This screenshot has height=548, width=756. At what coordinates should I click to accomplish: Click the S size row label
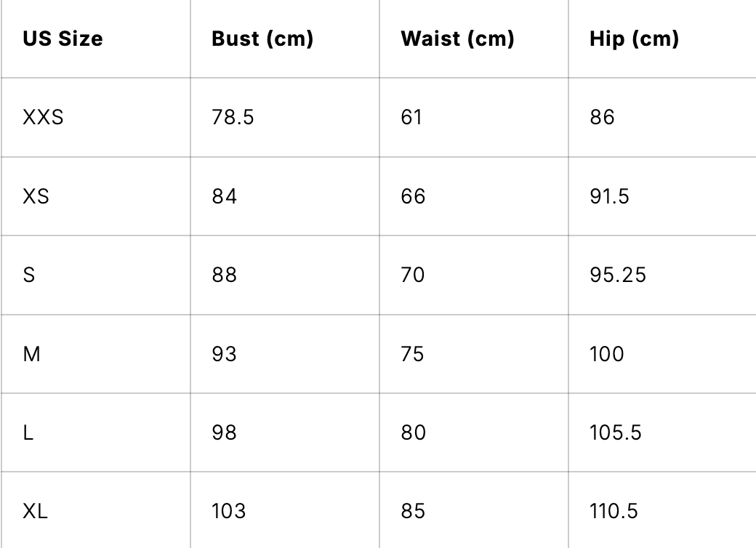[x=29, y=275]
